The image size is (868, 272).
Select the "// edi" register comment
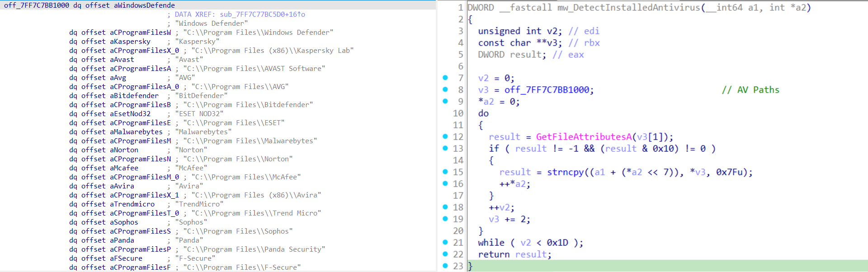[584, 31]
